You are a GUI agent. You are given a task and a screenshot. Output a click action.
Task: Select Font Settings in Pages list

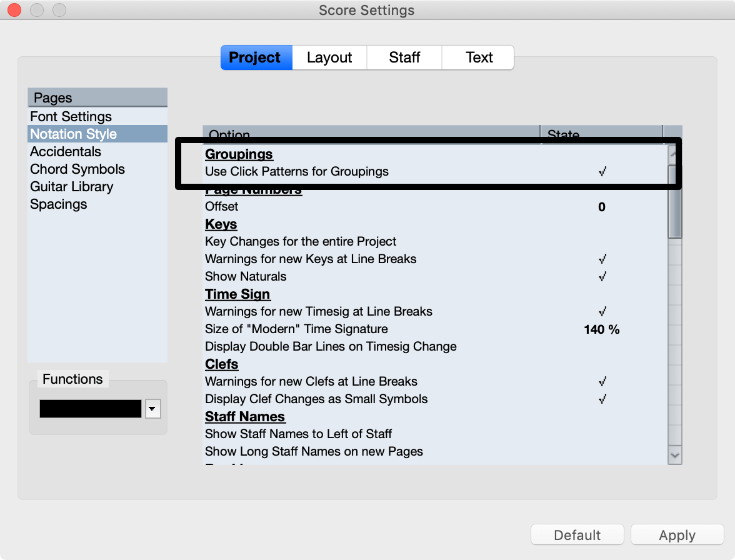click(x=71, y=117)
